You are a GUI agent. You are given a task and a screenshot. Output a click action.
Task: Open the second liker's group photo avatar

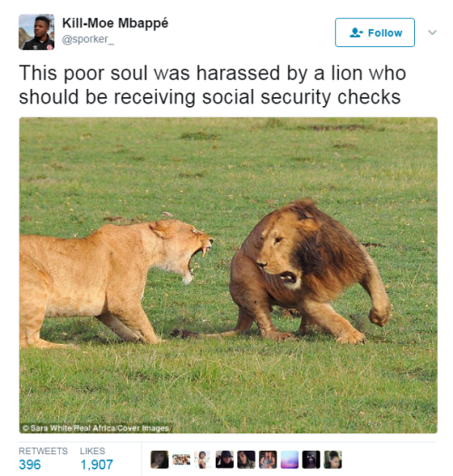tap(181, 460)
